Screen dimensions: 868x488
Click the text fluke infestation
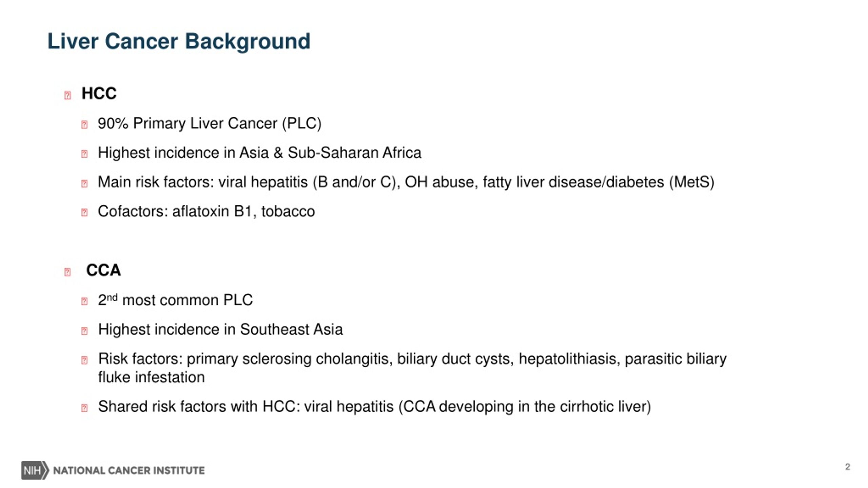(x=152, y=377)
